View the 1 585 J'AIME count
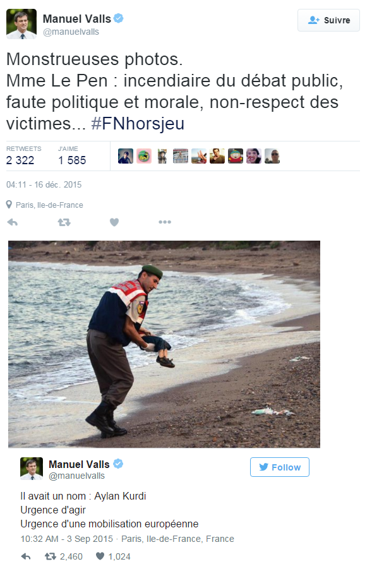The height and width of the screenshot is (588, 372). coord(72,160)
